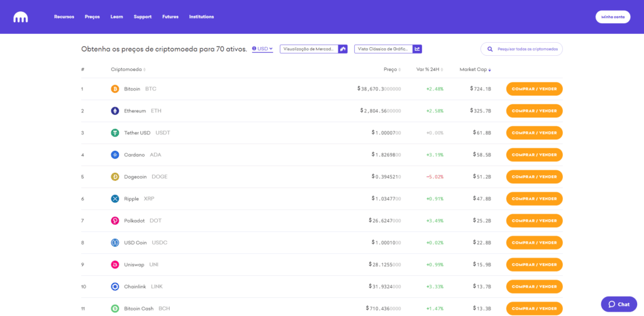Click Ethereum market cap $325.7B
Screen dimensions: 644x316
(x=481, y=111)
